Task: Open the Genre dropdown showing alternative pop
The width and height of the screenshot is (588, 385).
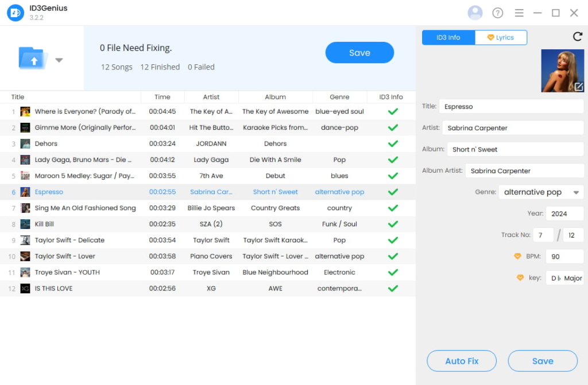Action: point(540,192)
